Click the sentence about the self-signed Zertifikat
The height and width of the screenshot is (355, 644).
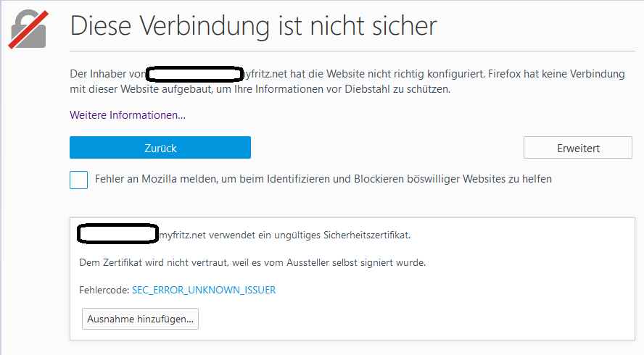(x=252, y=262)
